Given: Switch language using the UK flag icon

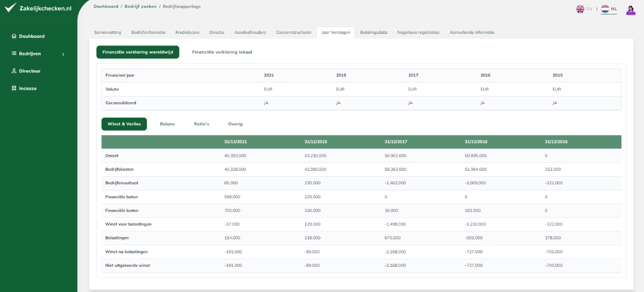Looking at the screenshot, I should (580, 9).
